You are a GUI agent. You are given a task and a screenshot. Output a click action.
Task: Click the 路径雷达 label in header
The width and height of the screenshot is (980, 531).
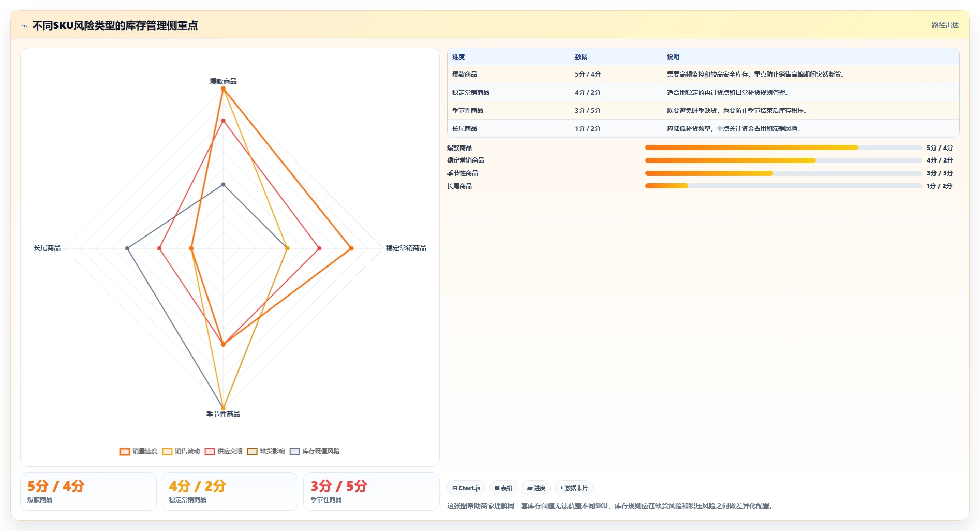click(x=945, y=25)
